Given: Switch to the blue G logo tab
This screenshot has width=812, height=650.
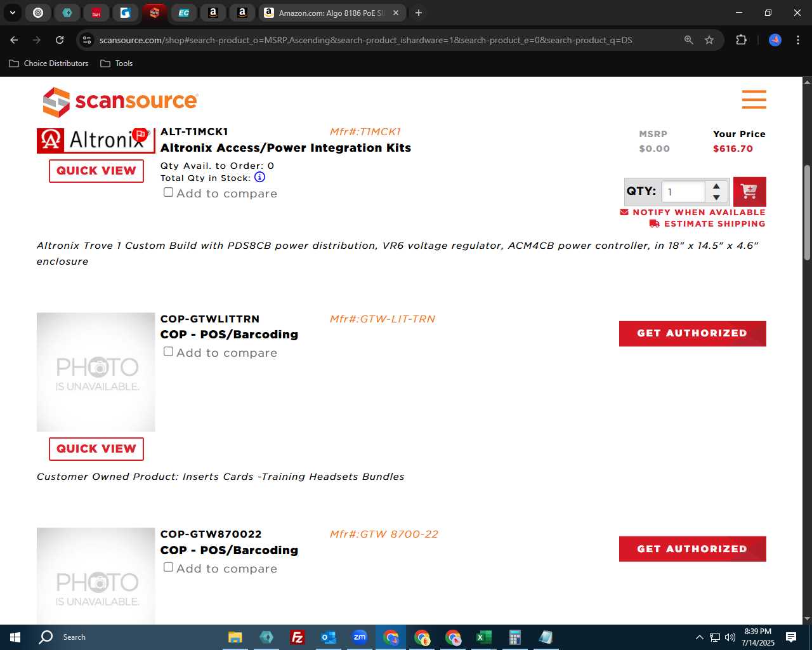Looking at the screenshot, I should click(126, 13).
